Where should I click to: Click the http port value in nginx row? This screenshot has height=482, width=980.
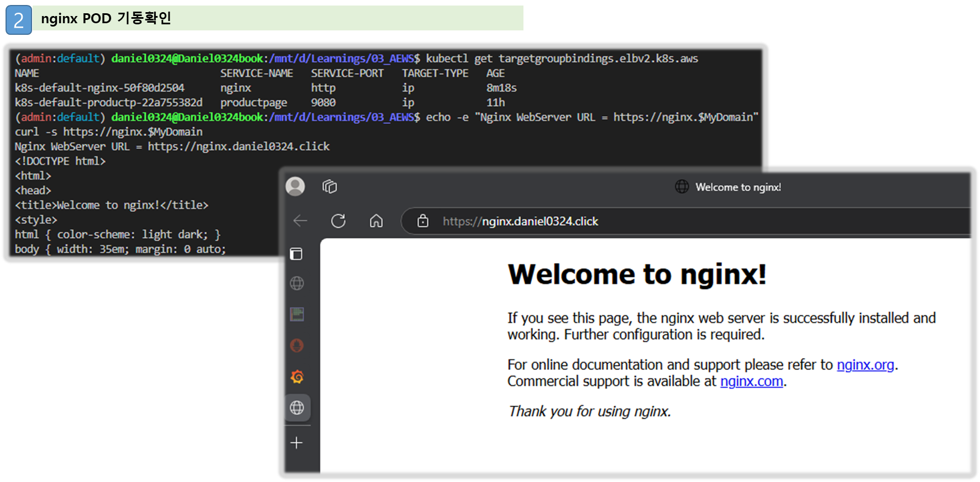click(323, 88)
